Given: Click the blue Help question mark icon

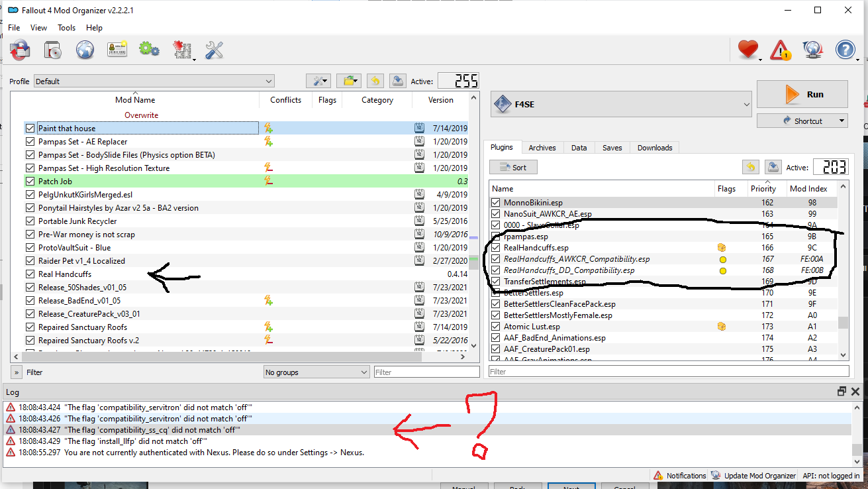Looking at the screenshot, I should pyautogui.click(x=845, y=50).
